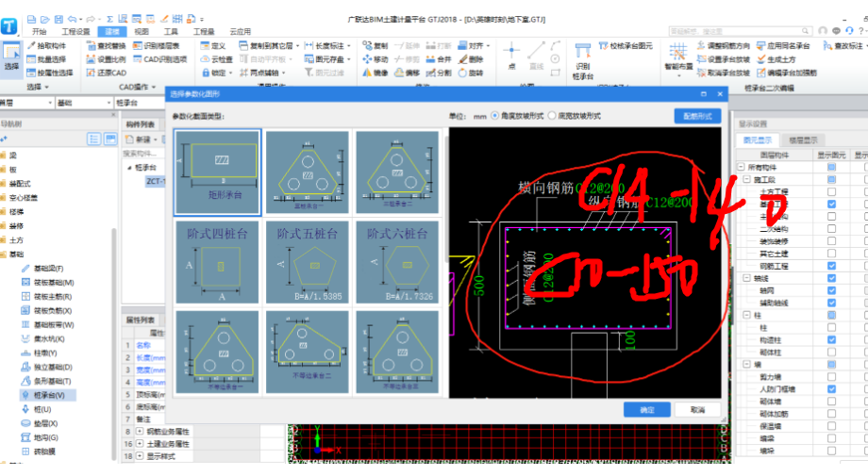Open 锁定 dropdown arrow
868x476 pixels.
231,73
